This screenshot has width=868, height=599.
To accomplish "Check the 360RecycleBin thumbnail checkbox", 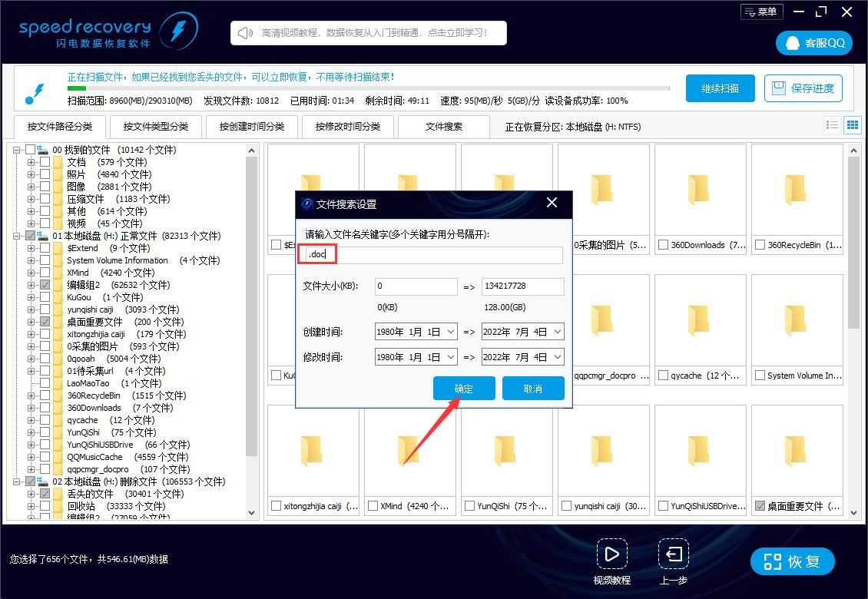I will (x=760, y=245).
